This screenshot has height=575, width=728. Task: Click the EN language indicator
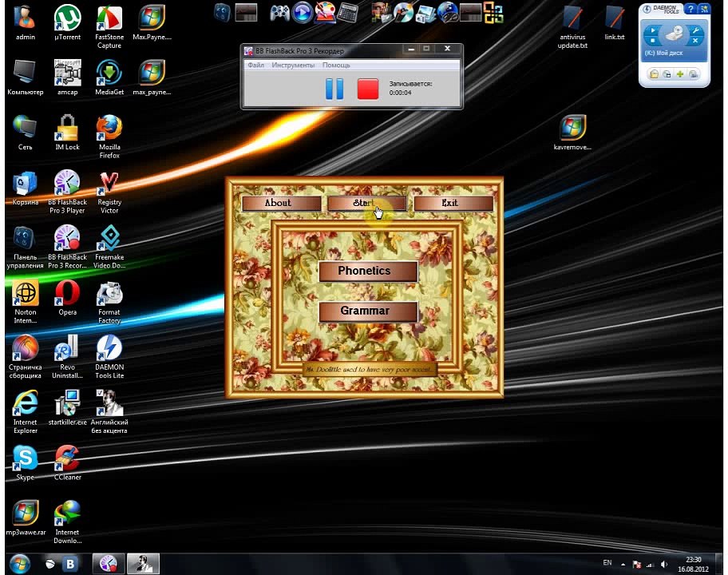point(607,563)
